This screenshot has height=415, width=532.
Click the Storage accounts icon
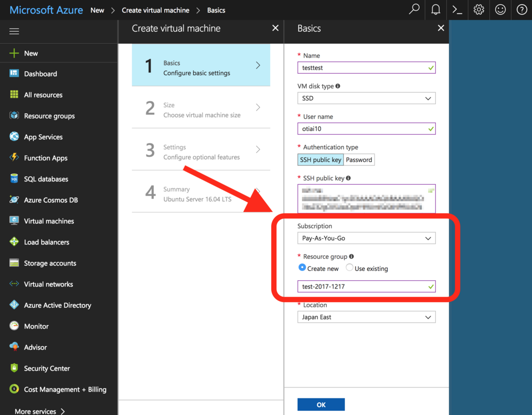click(14, 263)
